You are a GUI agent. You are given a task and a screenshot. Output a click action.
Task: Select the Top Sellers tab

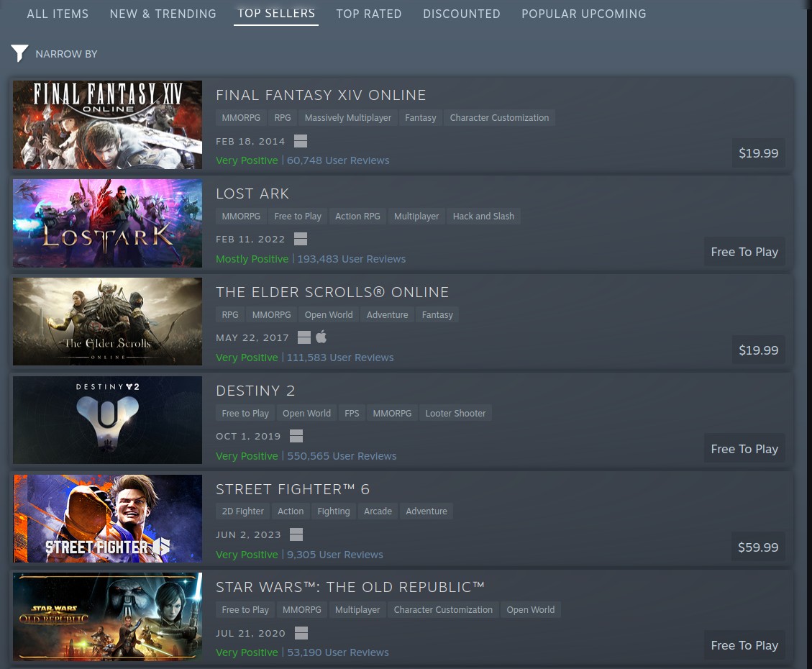[276, 14]
